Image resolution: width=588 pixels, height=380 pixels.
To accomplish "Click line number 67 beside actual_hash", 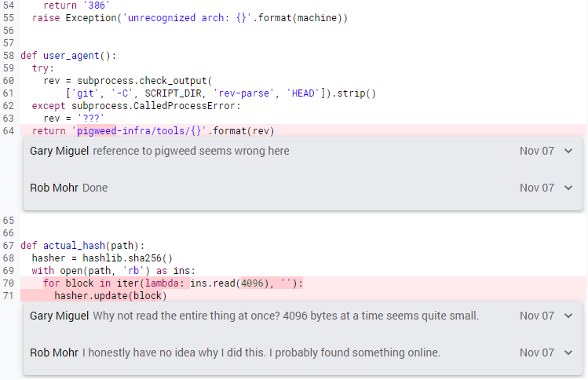I will click(9, 246).
